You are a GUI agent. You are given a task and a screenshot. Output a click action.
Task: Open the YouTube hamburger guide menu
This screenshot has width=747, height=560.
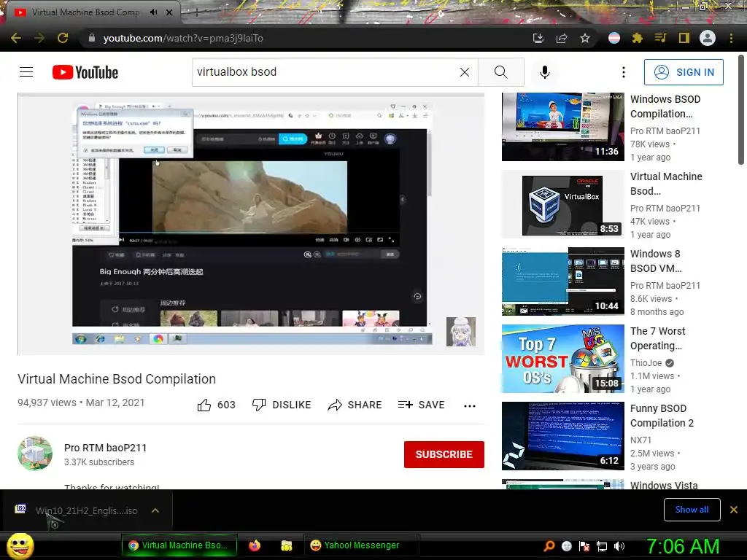26,72
